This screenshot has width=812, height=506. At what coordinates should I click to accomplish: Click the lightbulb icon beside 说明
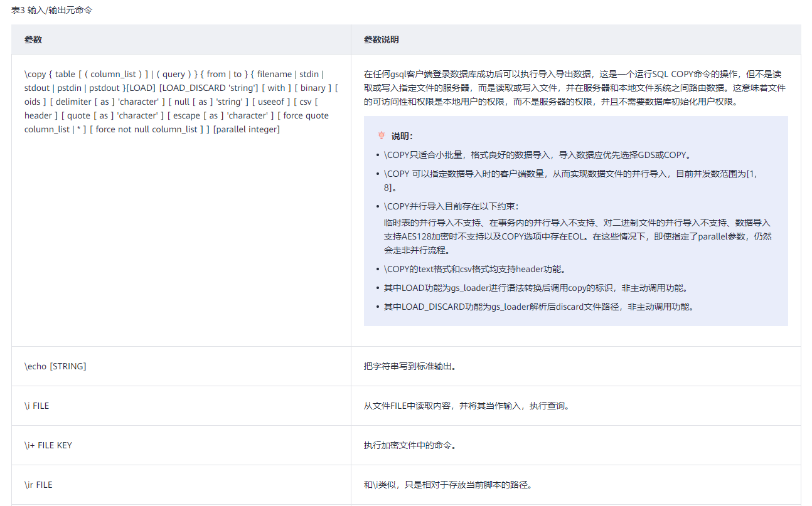tap(381, 135)
